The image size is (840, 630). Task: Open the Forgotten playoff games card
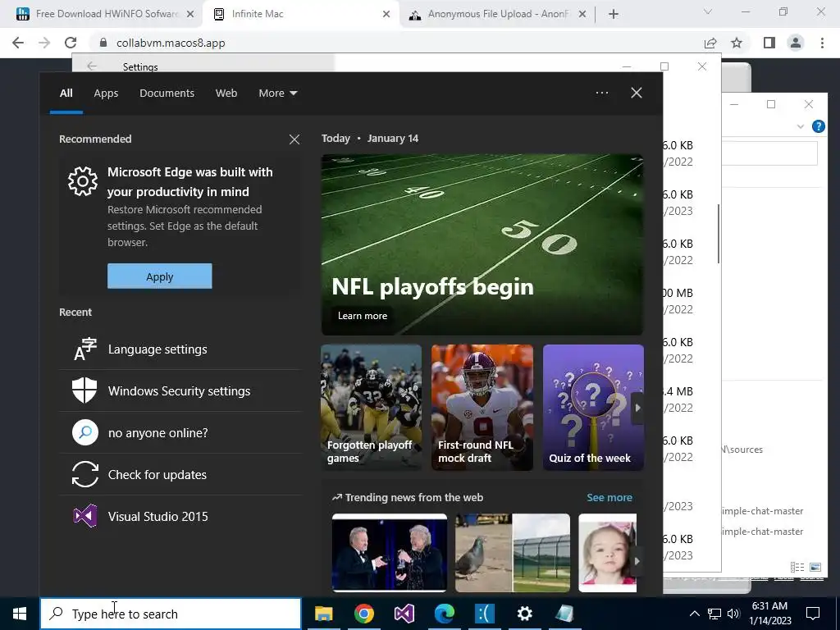click(x=372, y=407)
